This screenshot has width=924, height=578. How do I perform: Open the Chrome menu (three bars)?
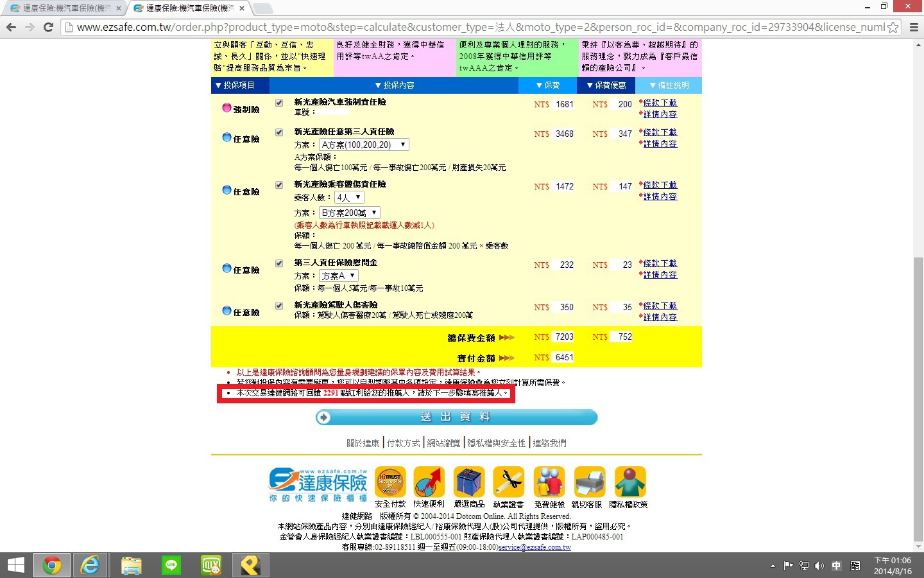point(914,27)
